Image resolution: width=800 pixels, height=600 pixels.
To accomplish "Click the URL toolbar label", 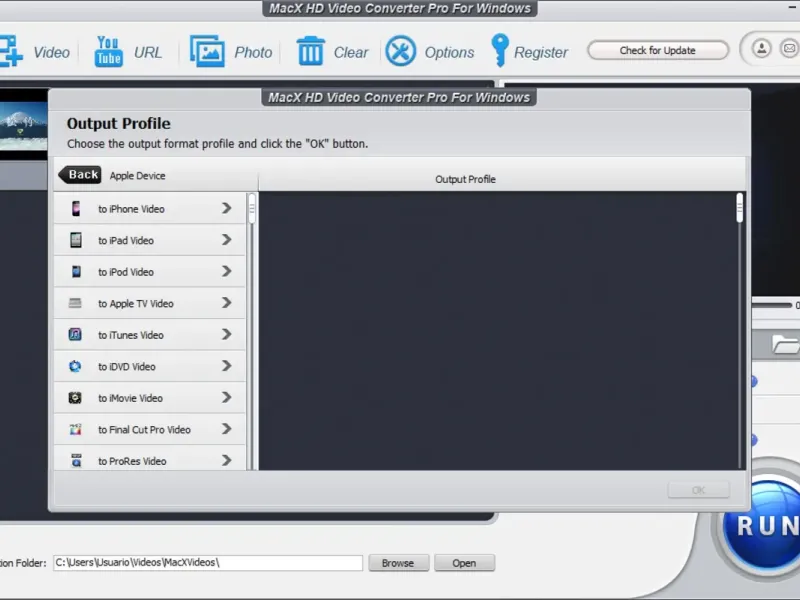I will pyautogui.click(x=148, y=52).
